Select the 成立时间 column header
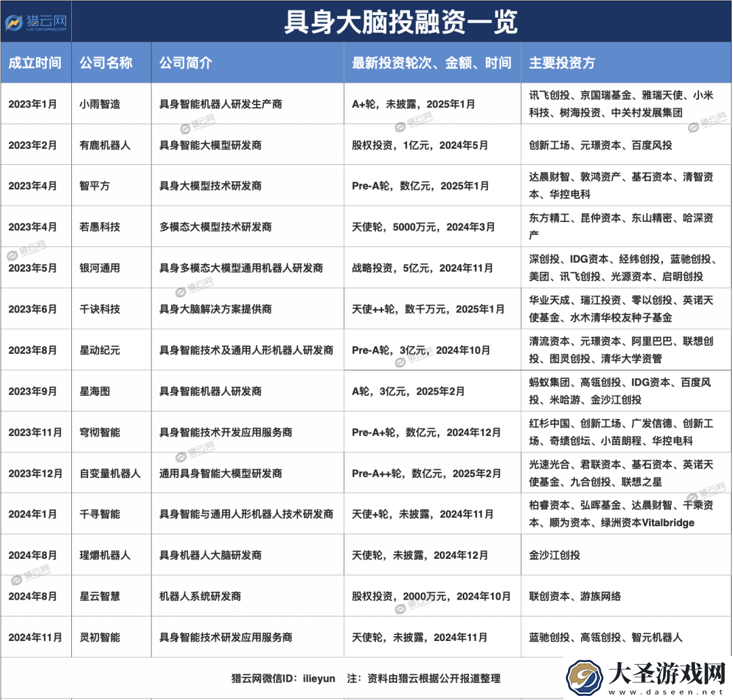The image size is (733, 700). [35, 62]
